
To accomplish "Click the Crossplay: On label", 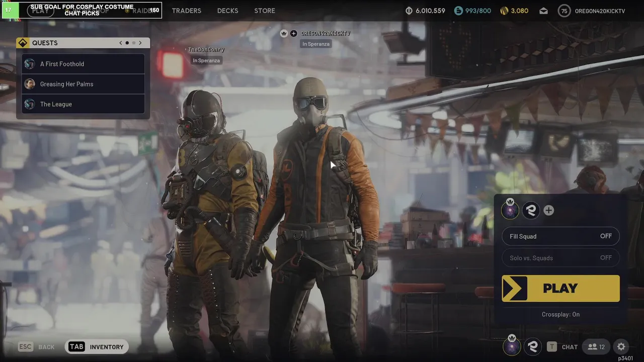I will [560, 314].
